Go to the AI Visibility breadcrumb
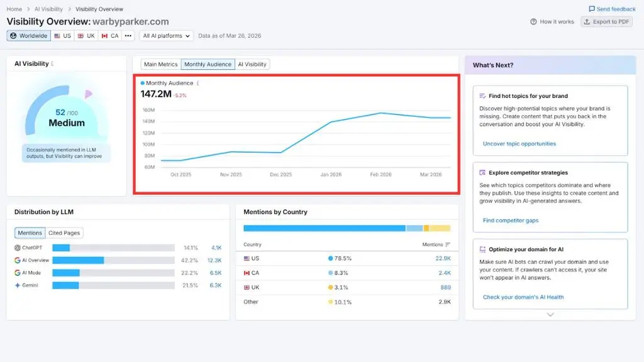The width and height of the screenshot is (644, 362). coord(48,9)
